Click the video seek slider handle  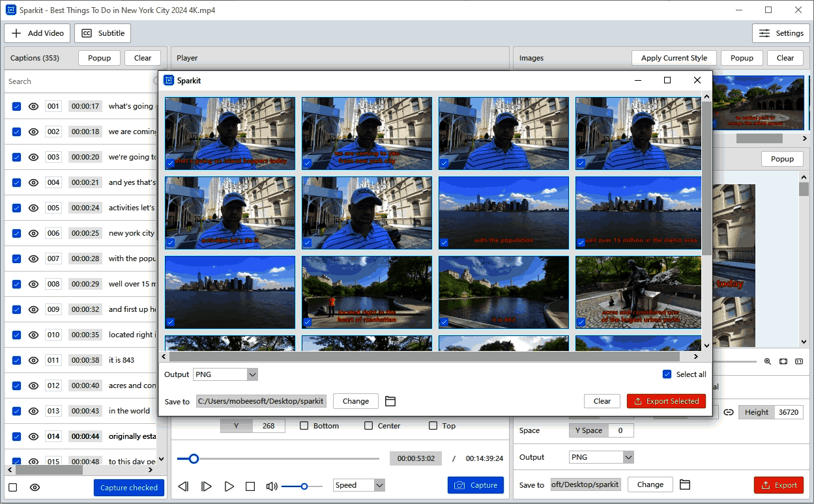tap(194, 458)
